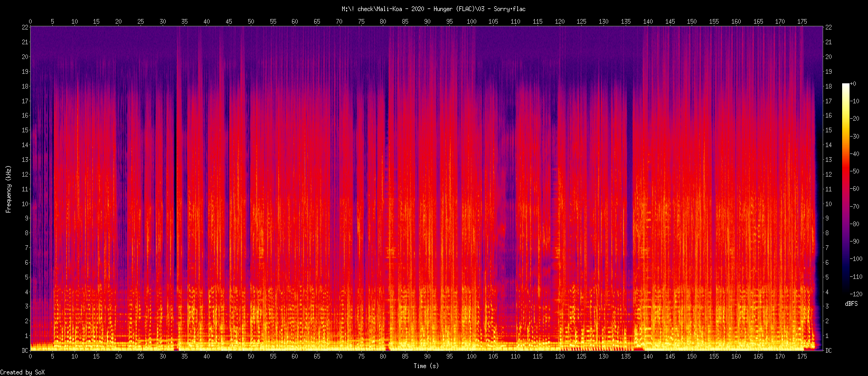Click the spectrogram plot area
Image resolution: width=868 pixels, height=376 pixels.
[427, 189]
